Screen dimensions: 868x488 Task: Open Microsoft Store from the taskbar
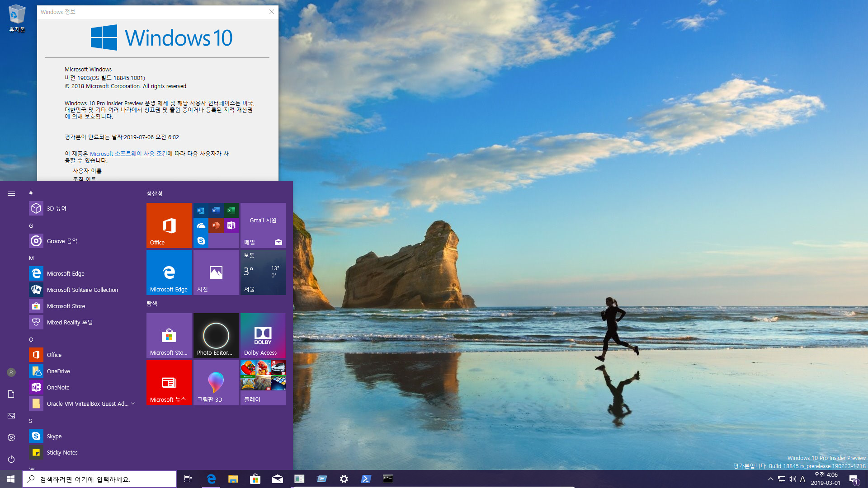click(x=255, y=479)
